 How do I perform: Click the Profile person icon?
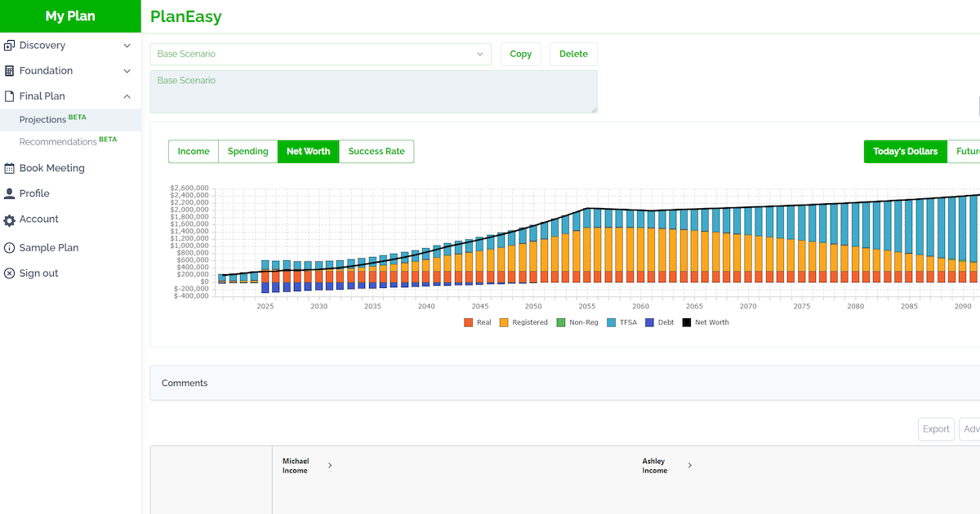(10, 193)
